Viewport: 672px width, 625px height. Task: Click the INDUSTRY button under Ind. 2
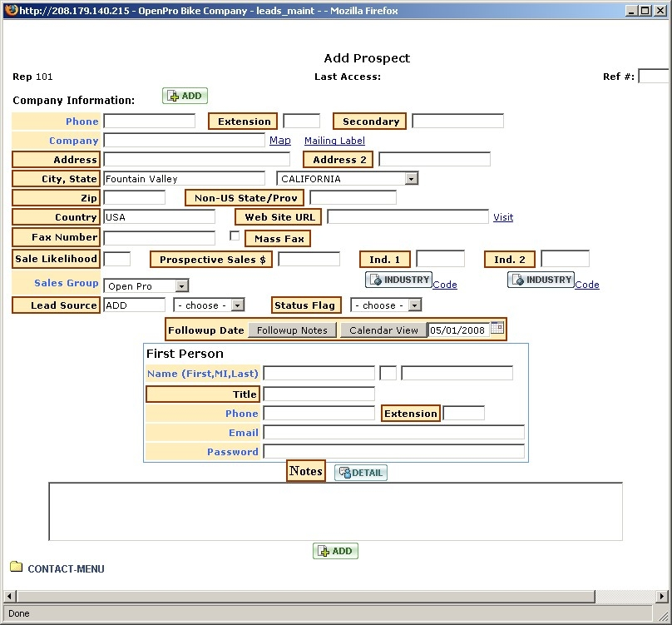click(x=541, y=280)
